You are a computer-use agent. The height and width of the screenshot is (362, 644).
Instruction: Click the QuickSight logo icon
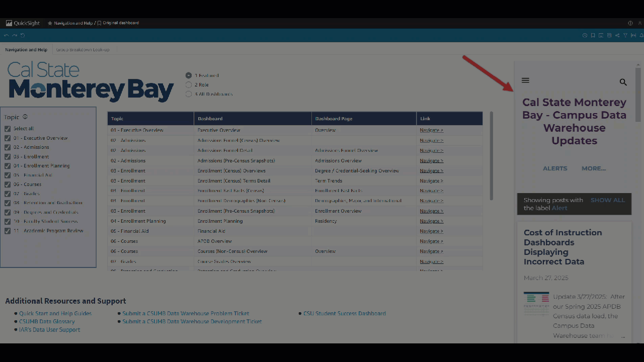coord(9,23)
